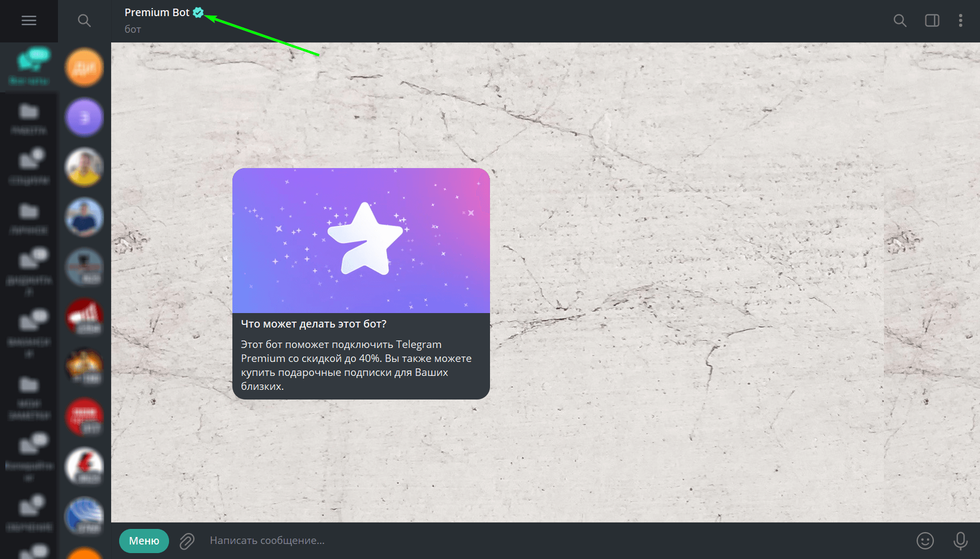Image resolution: width=980 pixels, height=559 pixels.
Task: Click the voice message microphone icon
Action: tap(961, 541)
